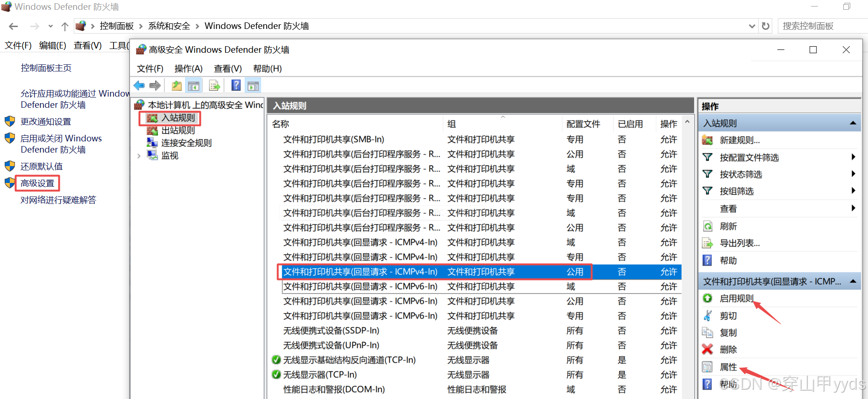The height and width of the screenshot is (399, 868).
Task: Click 帮助 under the 入站规则 actions
Action: [728, 260]
